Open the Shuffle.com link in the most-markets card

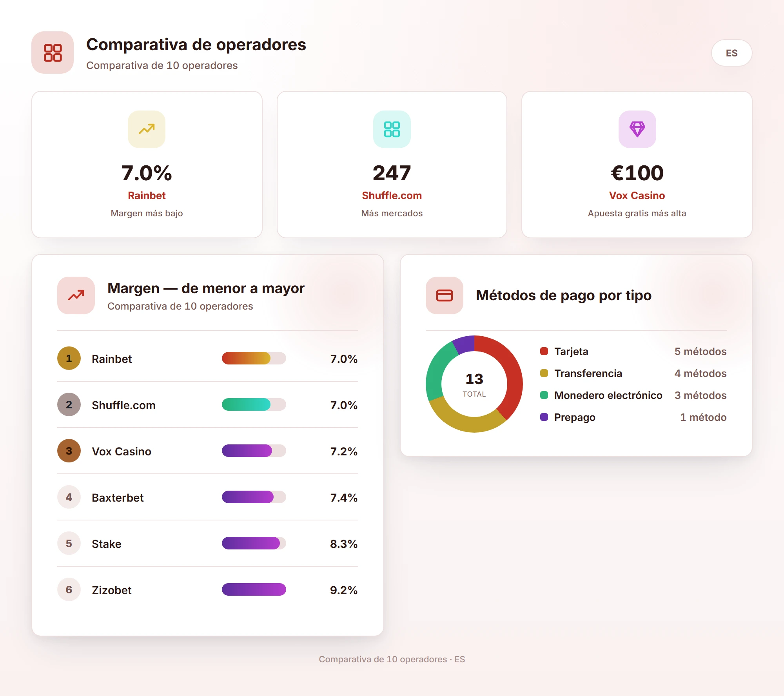tap(392, 196)
